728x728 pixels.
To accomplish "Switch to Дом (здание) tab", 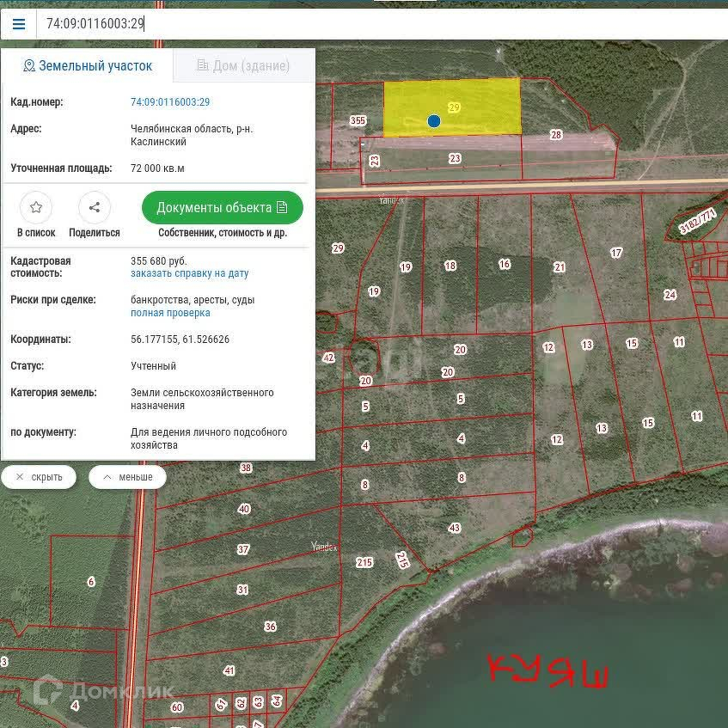I will (x=243, y=66).
